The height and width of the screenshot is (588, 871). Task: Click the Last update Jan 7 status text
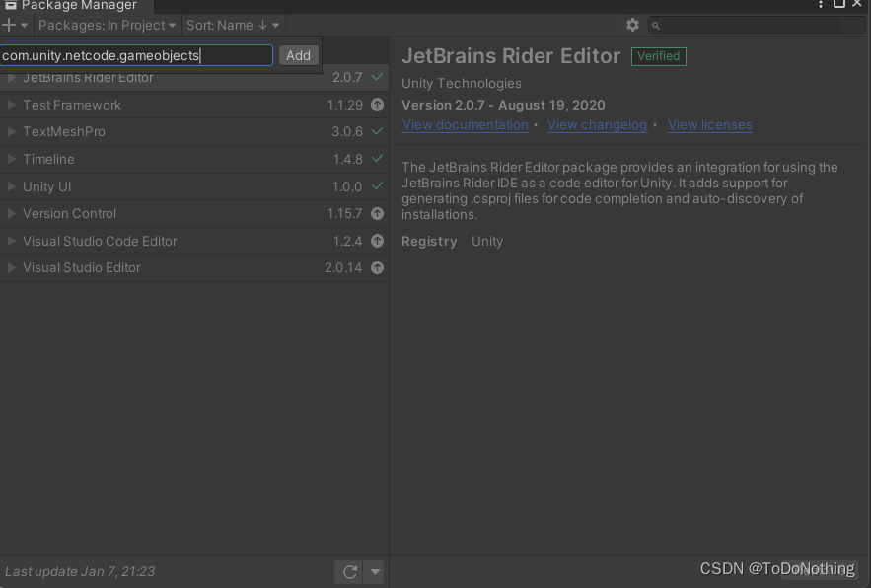(80, 571)
